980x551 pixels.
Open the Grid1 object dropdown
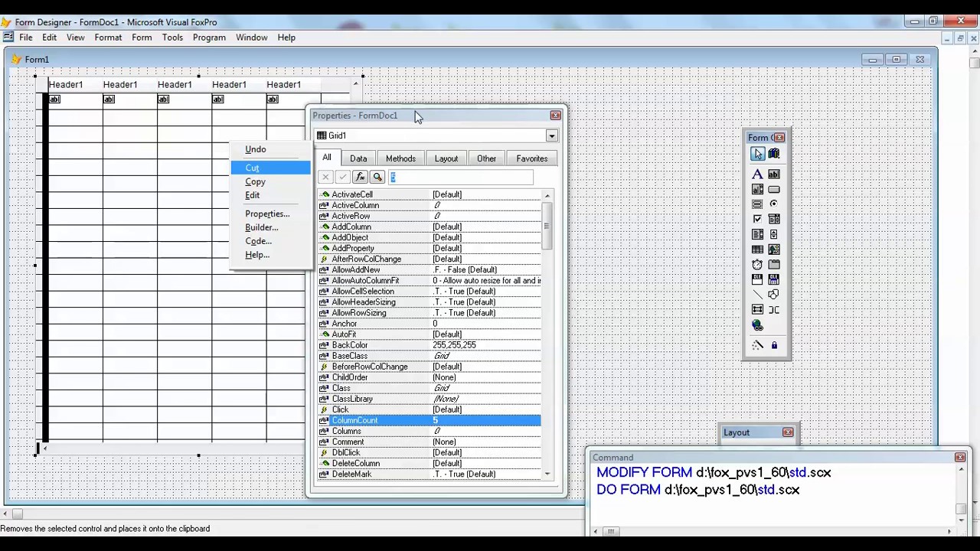[551, 135]
